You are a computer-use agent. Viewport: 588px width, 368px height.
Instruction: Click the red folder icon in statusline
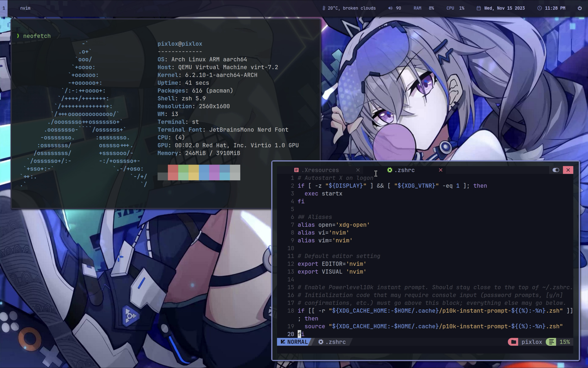(513, 342)
